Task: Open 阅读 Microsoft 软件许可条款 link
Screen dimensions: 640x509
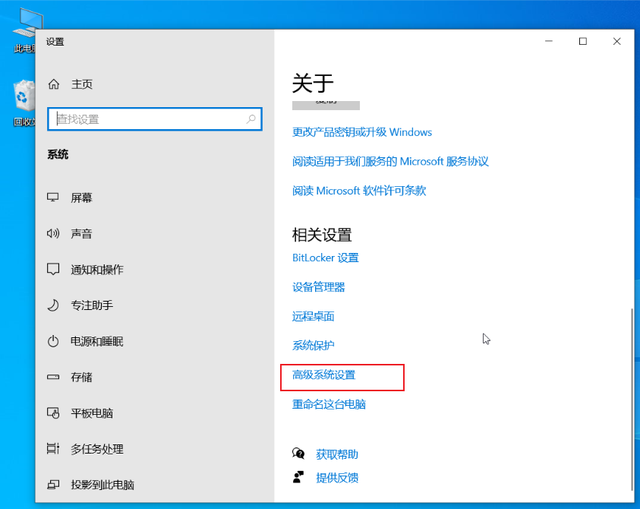Action: [x=359, y=191]
